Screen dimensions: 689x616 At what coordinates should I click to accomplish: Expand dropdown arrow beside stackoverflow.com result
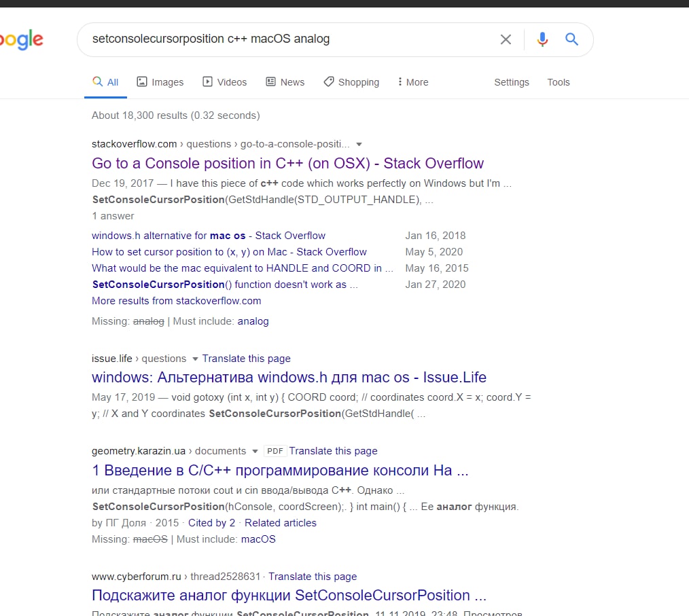click(359, 145)
